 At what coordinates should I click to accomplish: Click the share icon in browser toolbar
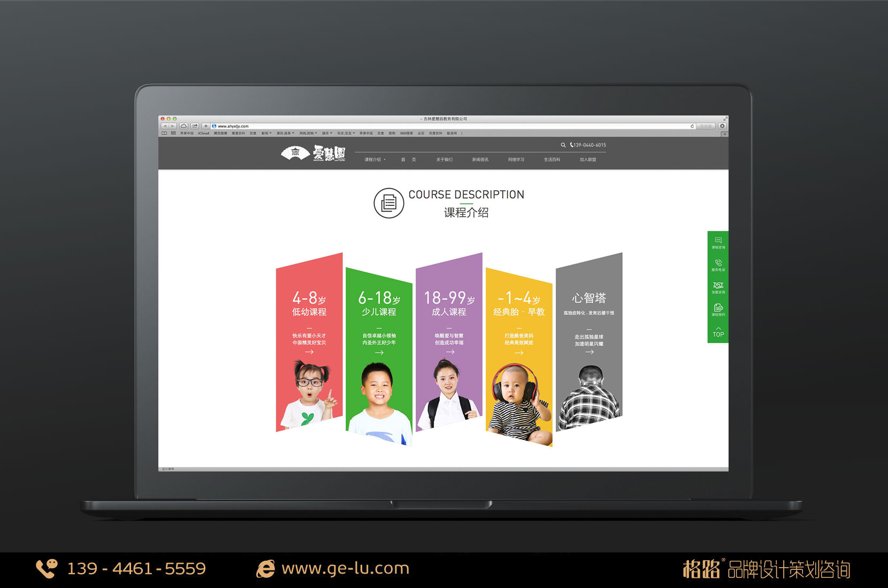point(195,126)
